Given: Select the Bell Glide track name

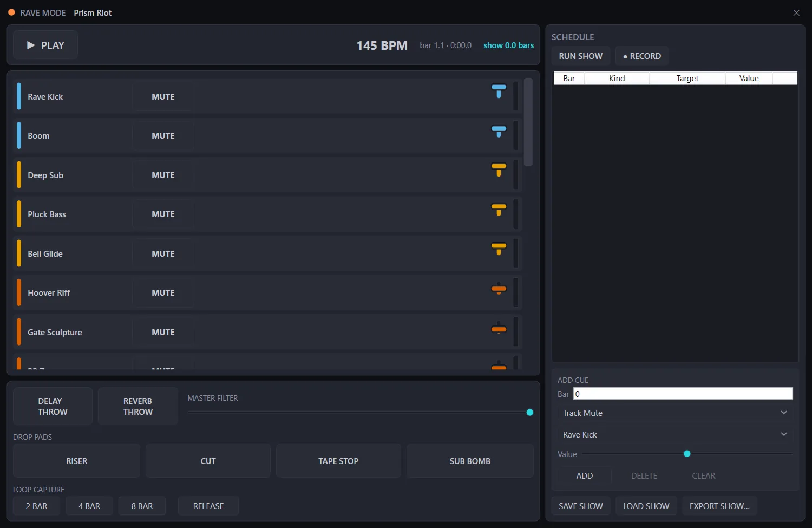Looking at the screenshot, I should tap(45, 253).
